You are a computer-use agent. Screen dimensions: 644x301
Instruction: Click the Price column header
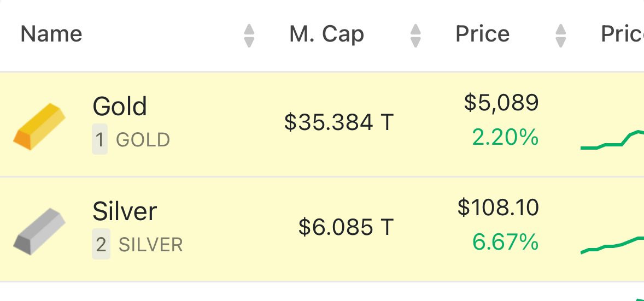[x=482, y=34]
